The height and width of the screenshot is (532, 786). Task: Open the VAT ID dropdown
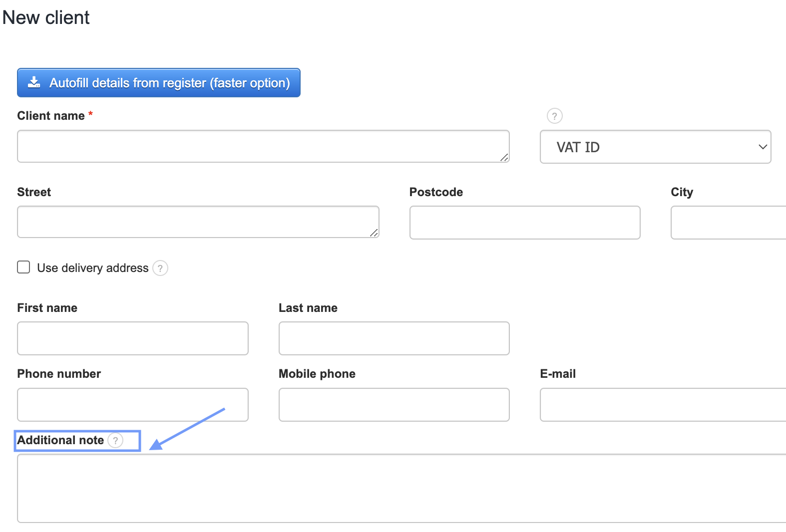[x=655, y=147]
